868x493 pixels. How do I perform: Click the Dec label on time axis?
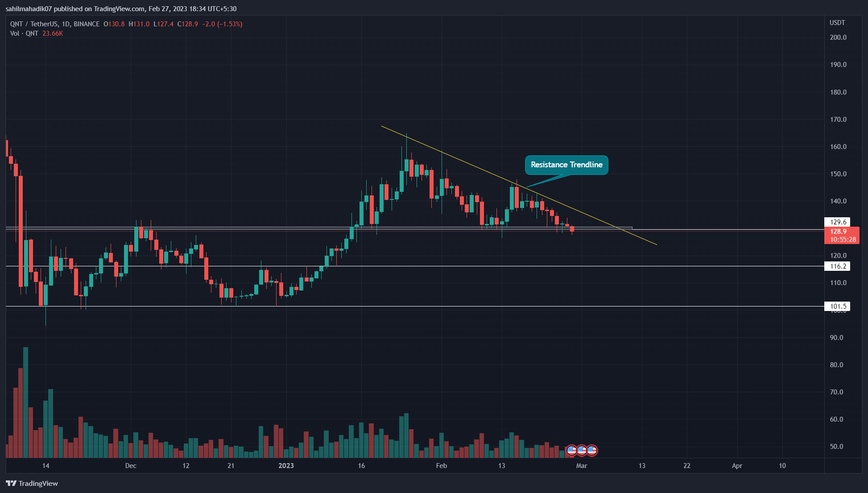(131, 466)
